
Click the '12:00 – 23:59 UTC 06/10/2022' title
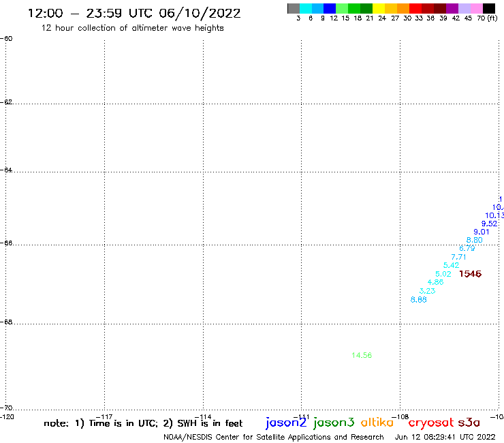pos(134,14)
